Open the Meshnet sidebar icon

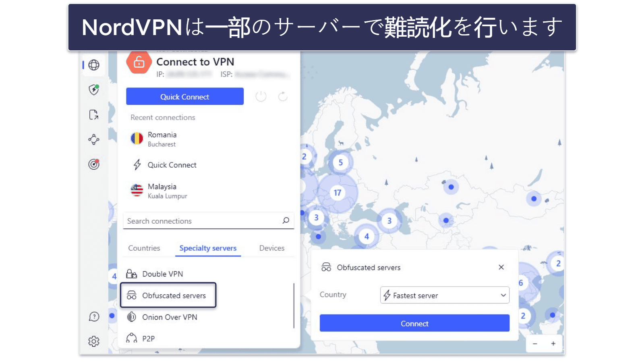click(x=94, y=139)
